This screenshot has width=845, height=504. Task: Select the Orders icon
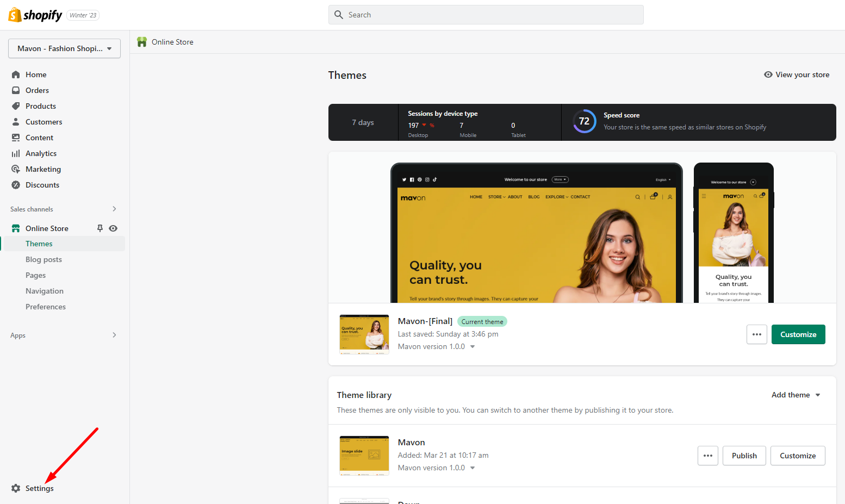(x=16, y=90)
